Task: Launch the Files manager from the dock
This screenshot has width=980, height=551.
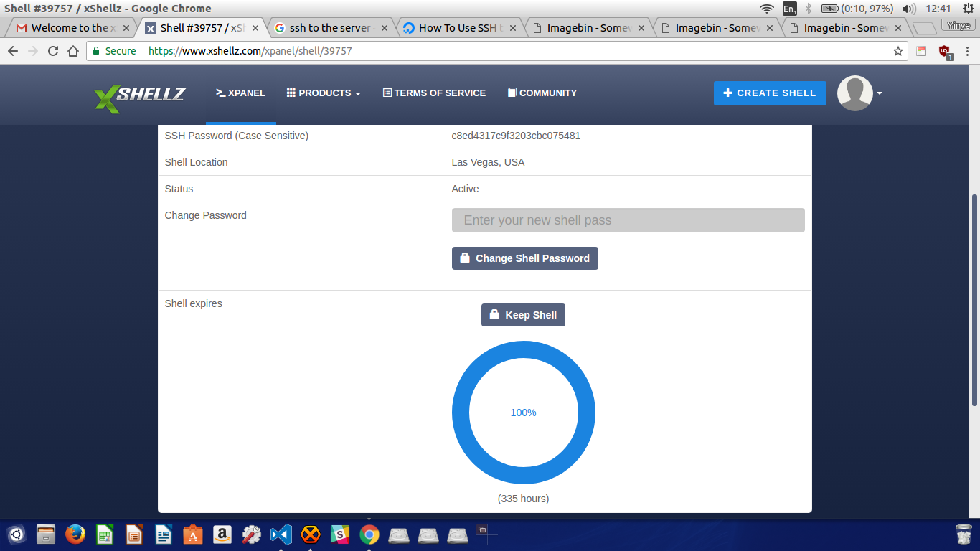Action: (46, 534)
